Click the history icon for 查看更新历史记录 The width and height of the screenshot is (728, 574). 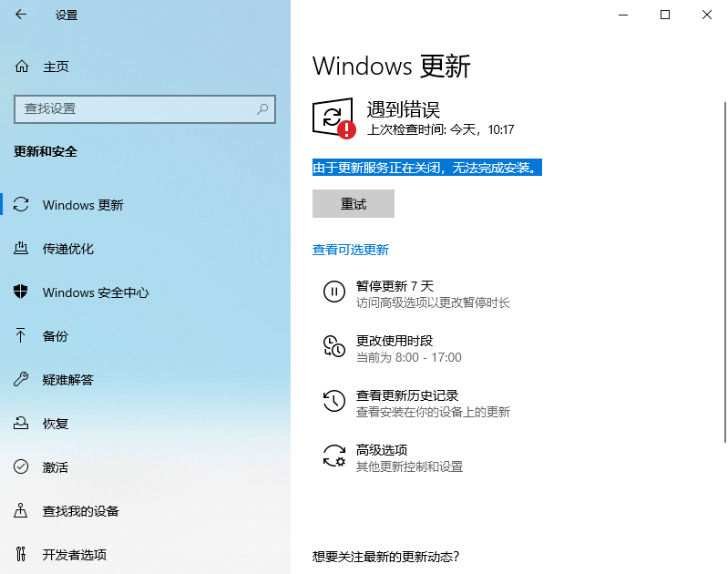click(x=334, y=401)
